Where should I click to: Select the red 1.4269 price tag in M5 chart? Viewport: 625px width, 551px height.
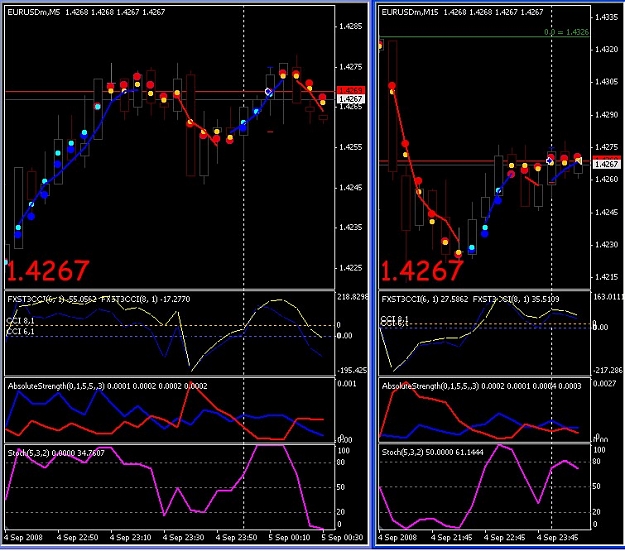point(351,91)
